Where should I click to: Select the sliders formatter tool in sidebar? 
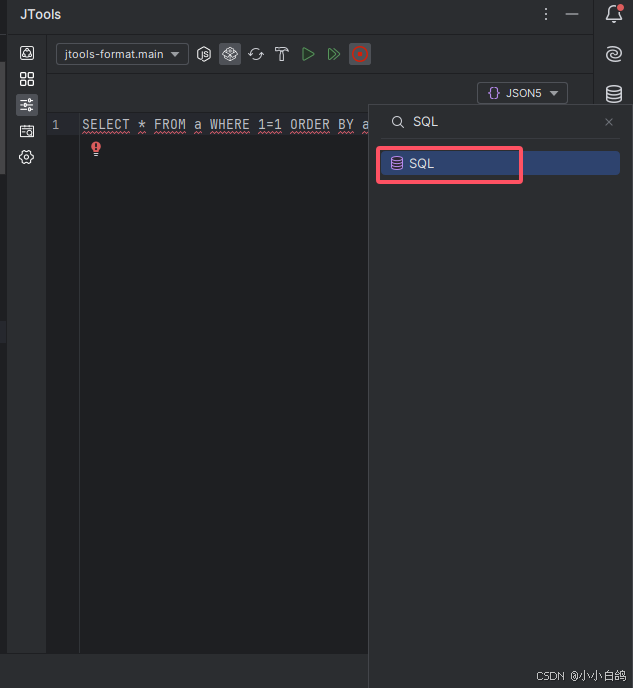coord(27,105)
